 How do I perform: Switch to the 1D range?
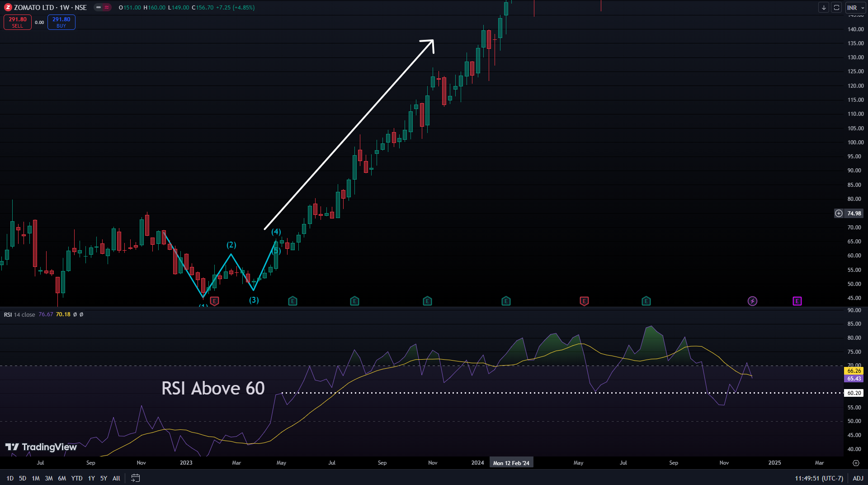[9, 478]
